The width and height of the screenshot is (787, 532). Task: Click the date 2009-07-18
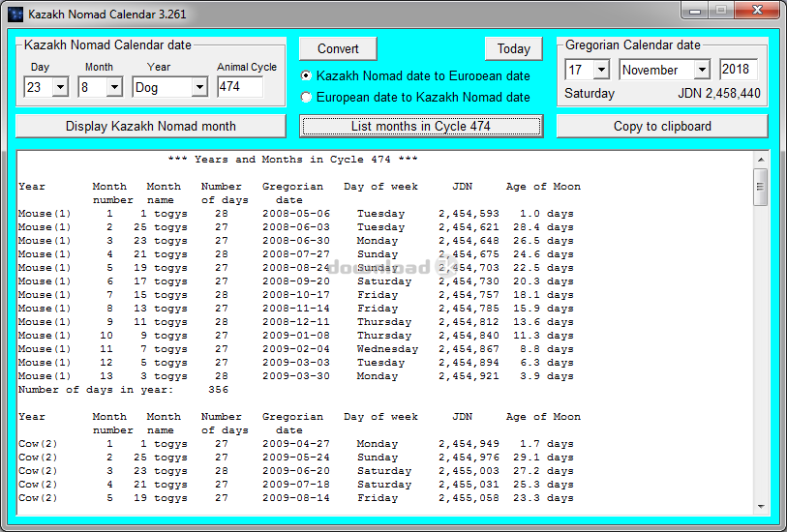pos(296,485)
